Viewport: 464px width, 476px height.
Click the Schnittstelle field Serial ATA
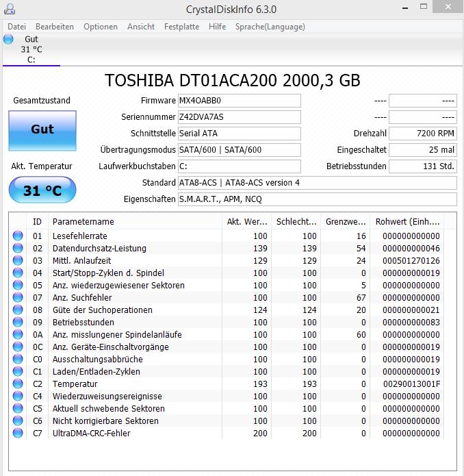[240, 134]
